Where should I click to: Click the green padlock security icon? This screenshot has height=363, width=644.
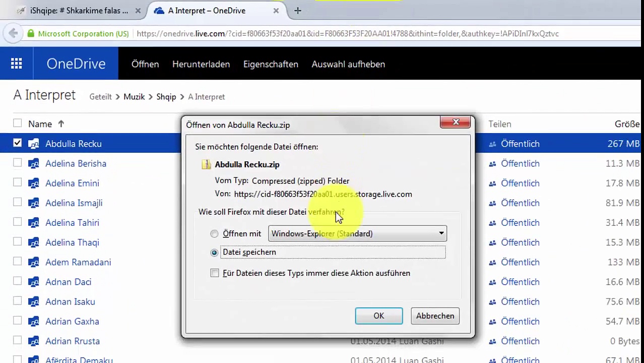(x=31, y=34)
